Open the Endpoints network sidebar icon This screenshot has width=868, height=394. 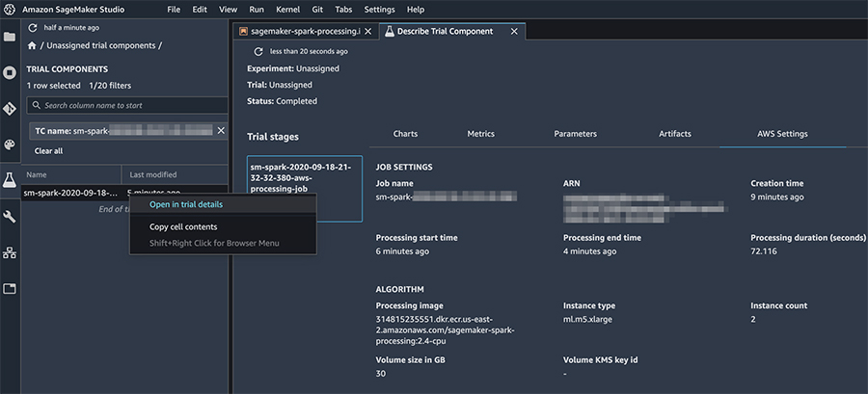tap(10, 252)
